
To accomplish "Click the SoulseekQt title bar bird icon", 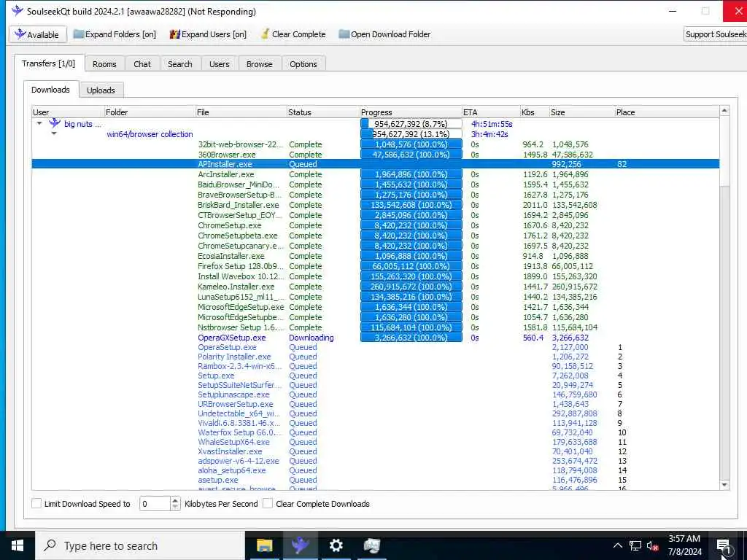I will pos(18,11).
